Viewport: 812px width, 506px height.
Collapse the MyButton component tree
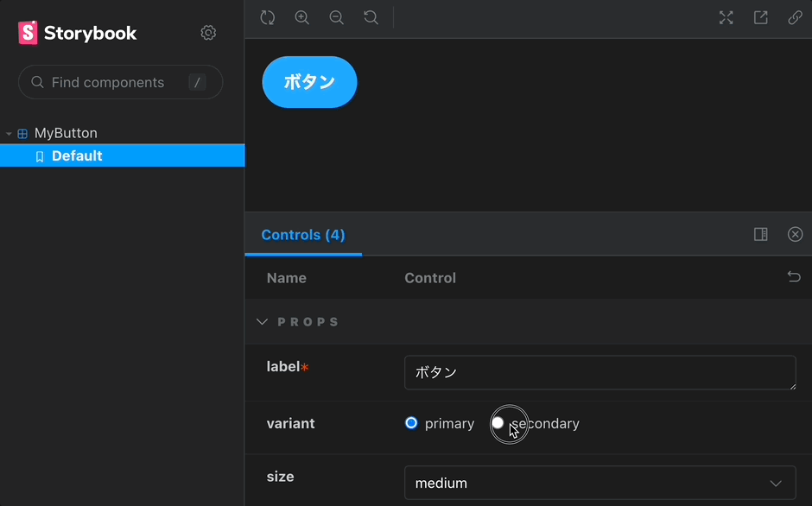(x=9, y=133)
